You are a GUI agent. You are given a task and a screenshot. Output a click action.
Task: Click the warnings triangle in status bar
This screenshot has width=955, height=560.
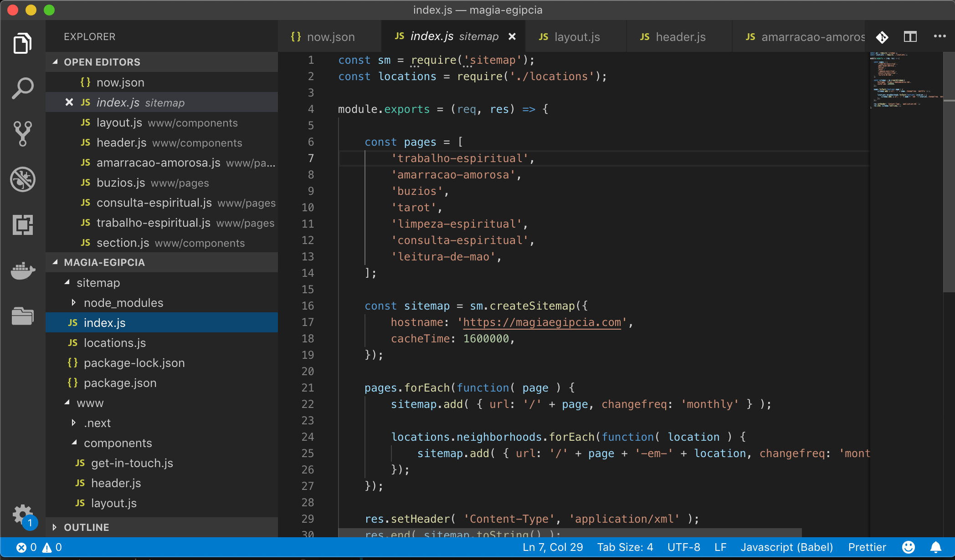click(52, 547)
